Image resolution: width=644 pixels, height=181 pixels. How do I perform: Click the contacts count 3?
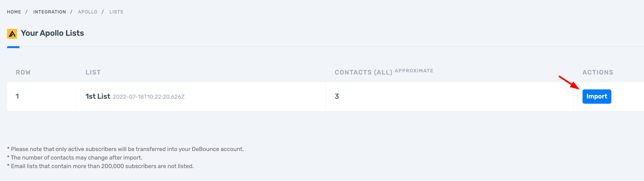pos(337,96)
